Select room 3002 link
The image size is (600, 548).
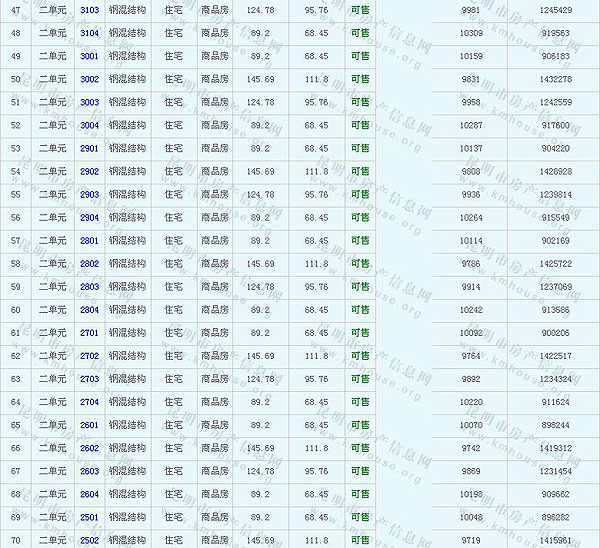pyautogui.click(x=89, y=79)
